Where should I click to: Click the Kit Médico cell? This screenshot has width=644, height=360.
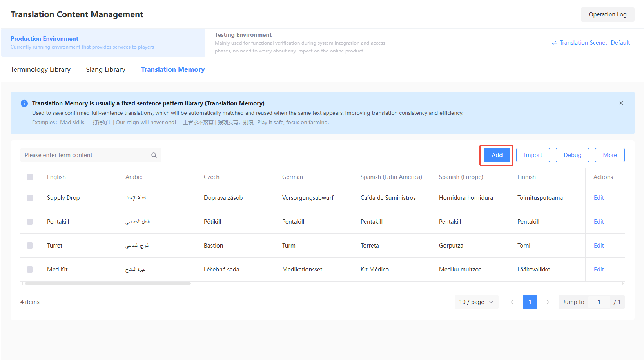(x=375, y=270)
